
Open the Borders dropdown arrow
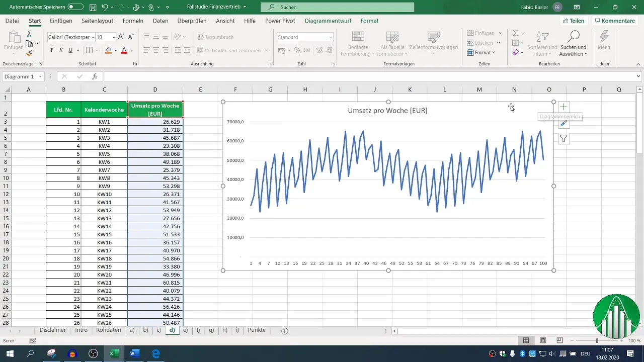98,50
